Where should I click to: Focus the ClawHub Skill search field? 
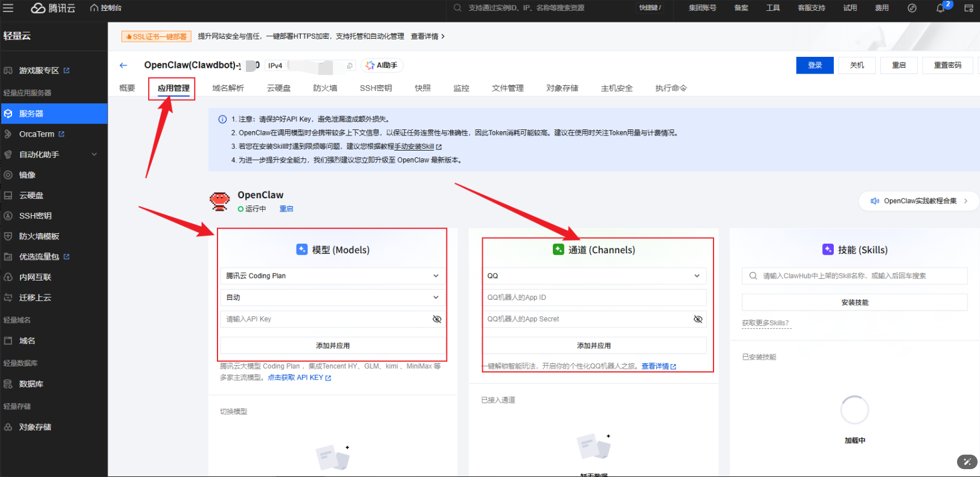[x=855, y=276]
